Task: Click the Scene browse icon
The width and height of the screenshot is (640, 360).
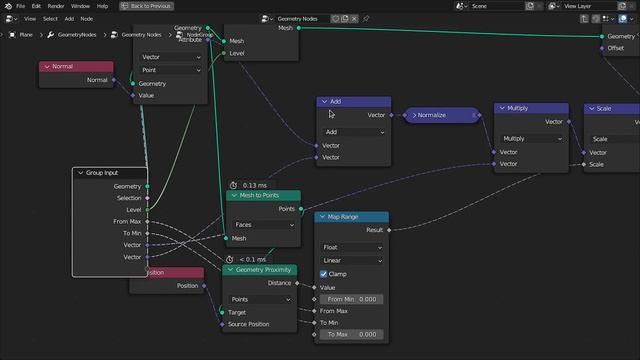Action: (462, 6)
